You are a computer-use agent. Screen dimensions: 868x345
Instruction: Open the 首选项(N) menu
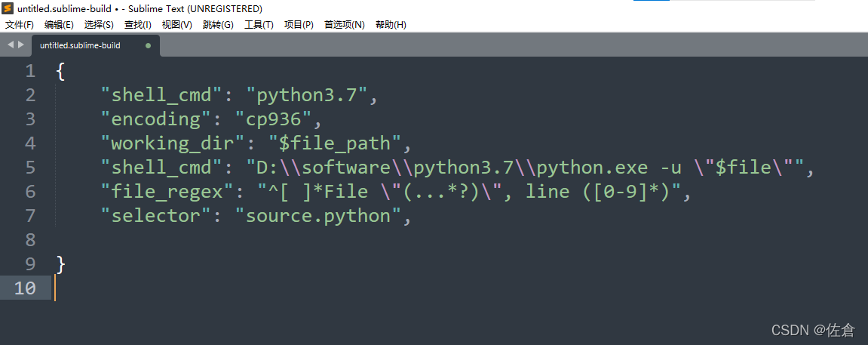coord(344,25)
